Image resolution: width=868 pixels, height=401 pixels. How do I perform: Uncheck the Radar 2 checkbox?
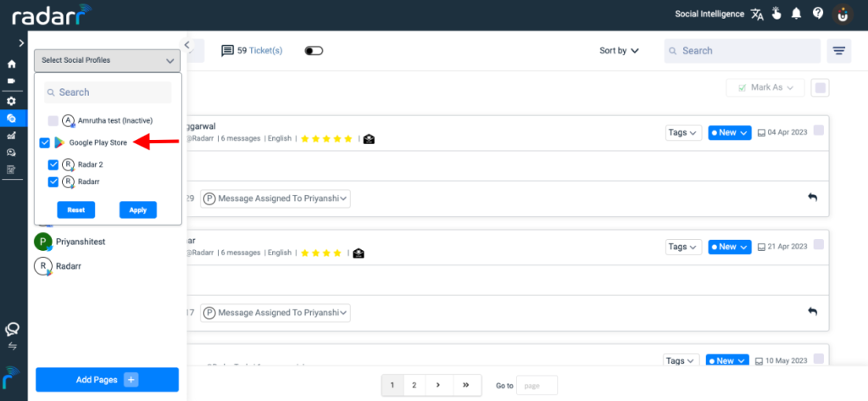[53, 164]
